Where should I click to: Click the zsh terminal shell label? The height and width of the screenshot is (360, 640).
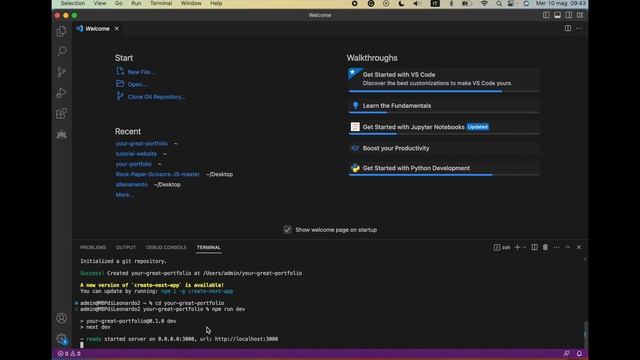coord(502,247)
